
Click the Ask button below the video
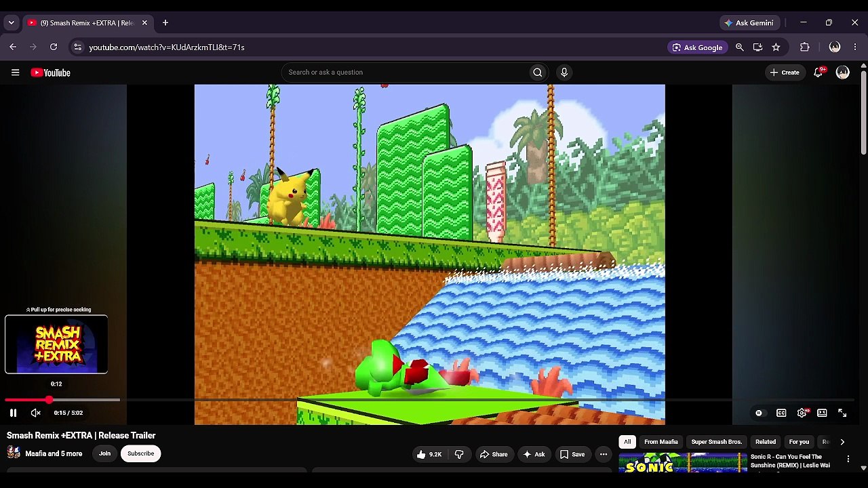coord(533,454)
